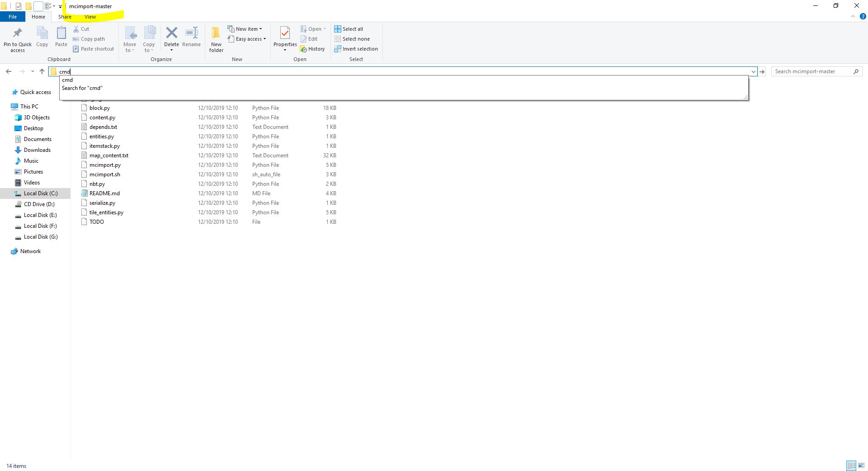This screenshot has height=471, width=868.
Task: Open the View ribbon tab
Action: (x=90, y=17)
